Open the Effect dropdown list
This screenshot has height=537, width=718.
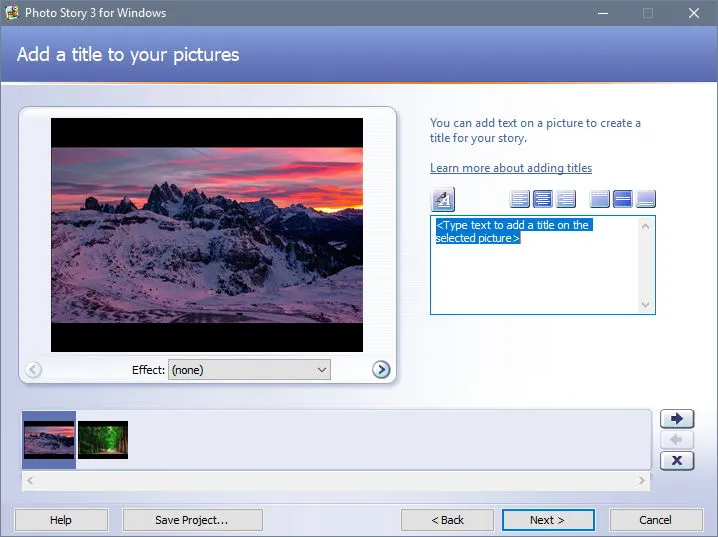(249, 370)
